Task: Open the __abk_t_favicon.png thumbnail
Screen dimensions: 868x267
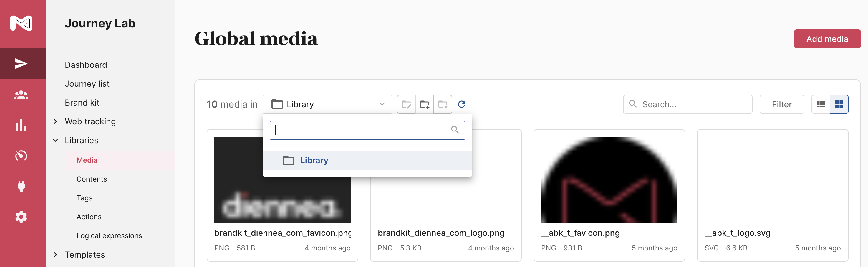Action: coord(609,180)
